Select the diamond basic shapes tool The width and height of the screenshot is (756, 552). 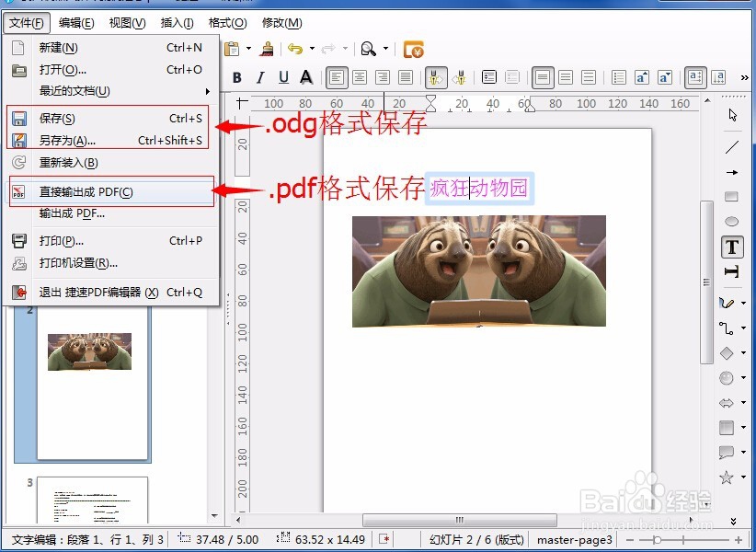(727, 353)
